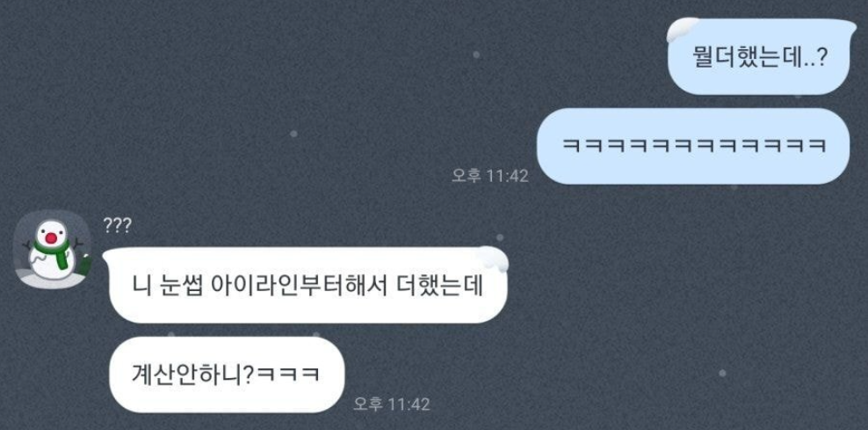The image size is (868, 430).
Task: Click 오후 11:42 timestamp beside the sent bubble
Action: click(490, 176)
